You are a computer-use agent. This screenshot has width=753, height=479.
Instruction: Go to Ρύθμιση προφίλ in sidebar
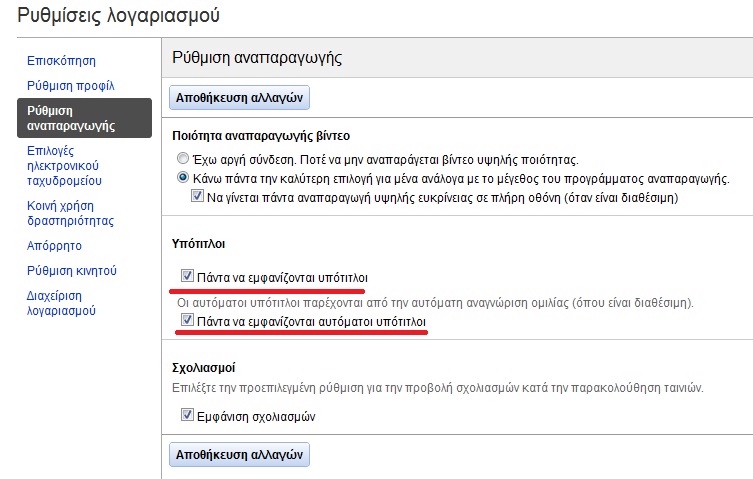[70, 85]
